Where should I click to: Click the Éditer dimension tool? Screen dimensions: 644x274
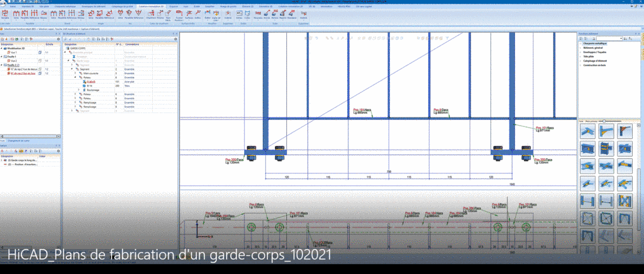pos(208,14)
